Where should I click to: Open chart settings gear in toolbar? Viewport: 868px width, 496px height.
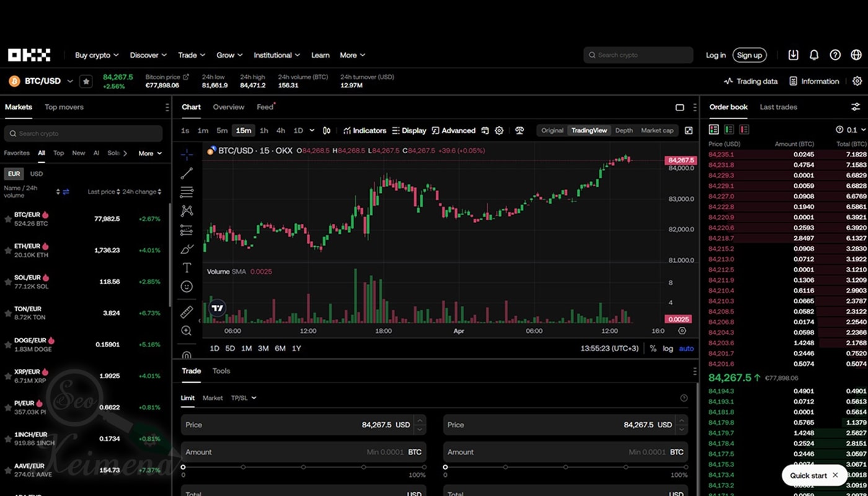[499, 131]
